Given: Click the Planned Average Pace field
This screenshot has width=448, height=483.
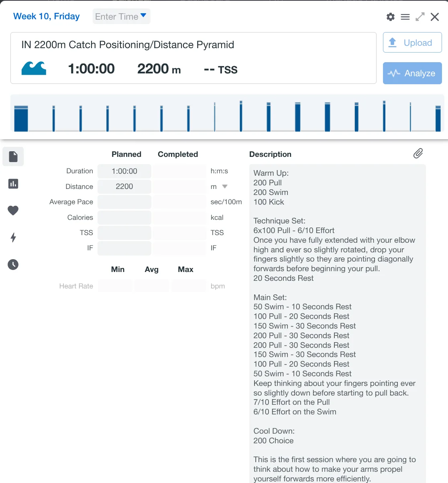Looking at the screenshot, I should [x=124, y=202].
